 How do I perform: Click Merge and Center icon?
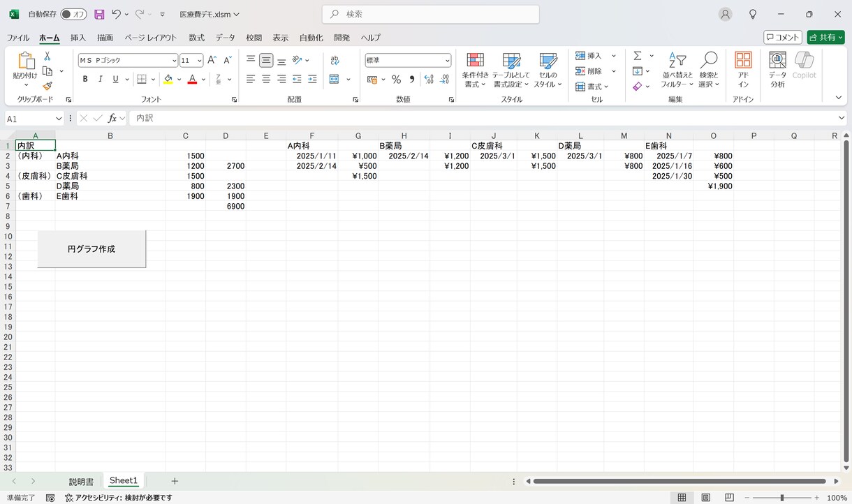pos(334,79)
